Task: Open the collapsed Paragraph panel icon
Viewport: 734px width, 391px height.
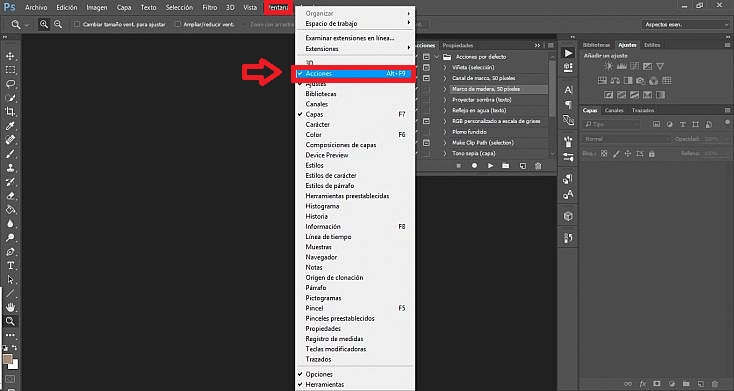Action: pos(568,104)
